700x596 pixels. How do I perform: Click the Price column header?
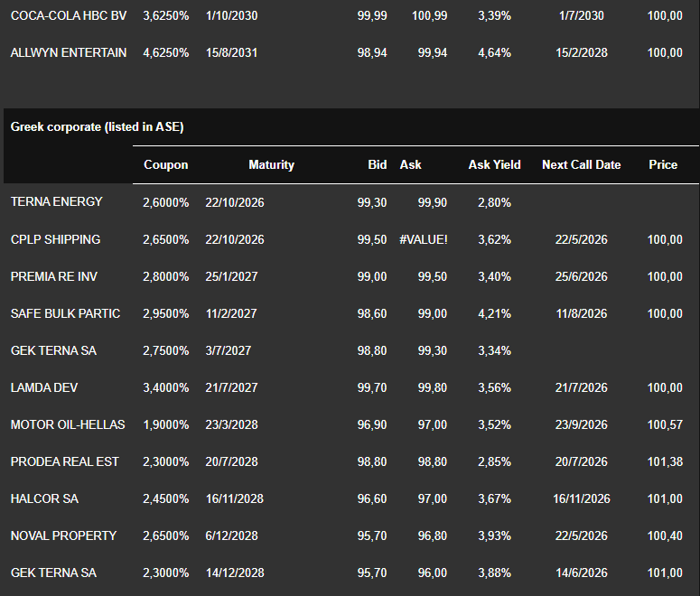coord(663,164)
